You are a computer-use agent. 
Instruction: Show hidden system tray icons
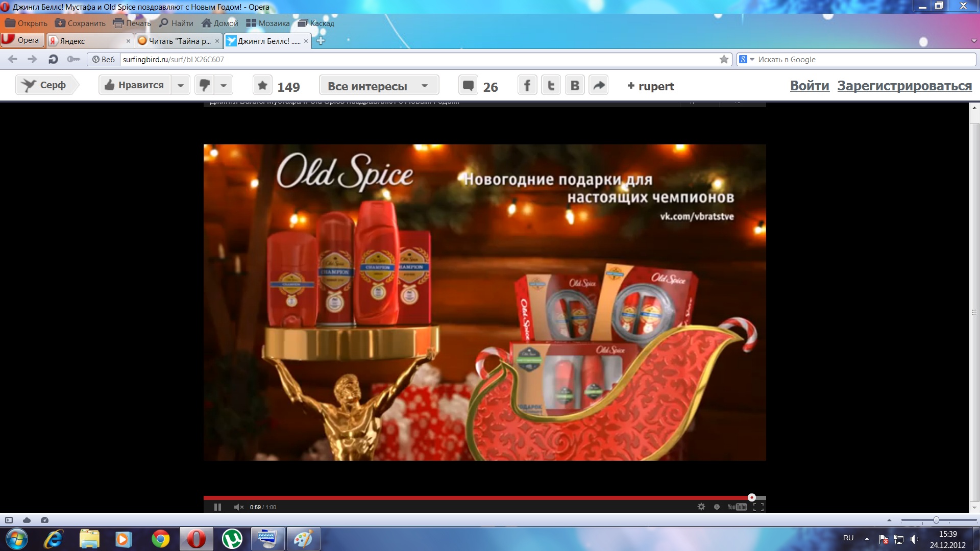[x=867, y=539]
